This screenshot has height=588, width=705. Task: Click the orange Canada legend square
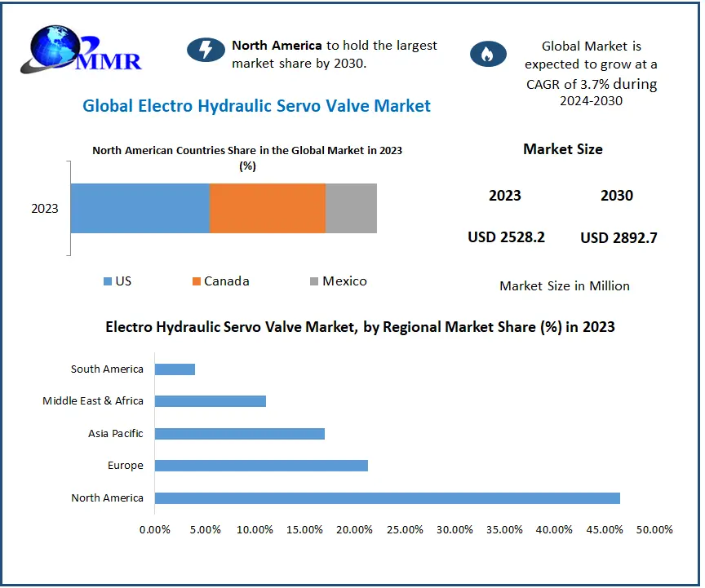(196, 281)
